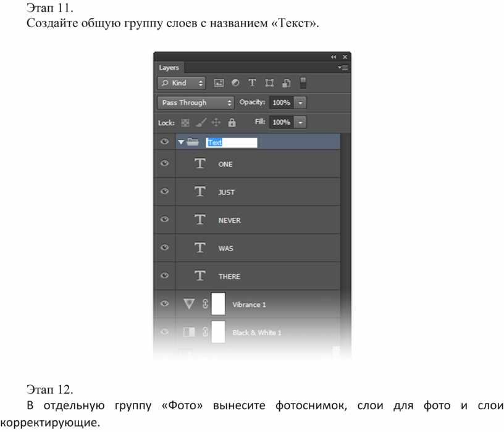Open the Opacity slider dropdown arrow
This screenshot has height=432, width=504.
(301, 103)
